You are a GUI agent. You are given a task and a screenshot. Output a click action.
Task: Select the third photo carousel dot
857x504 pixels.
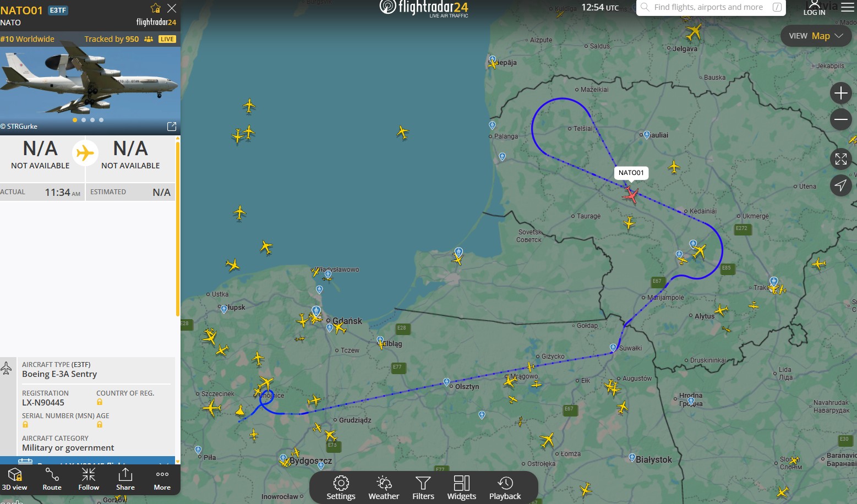(x=92, y=119)
